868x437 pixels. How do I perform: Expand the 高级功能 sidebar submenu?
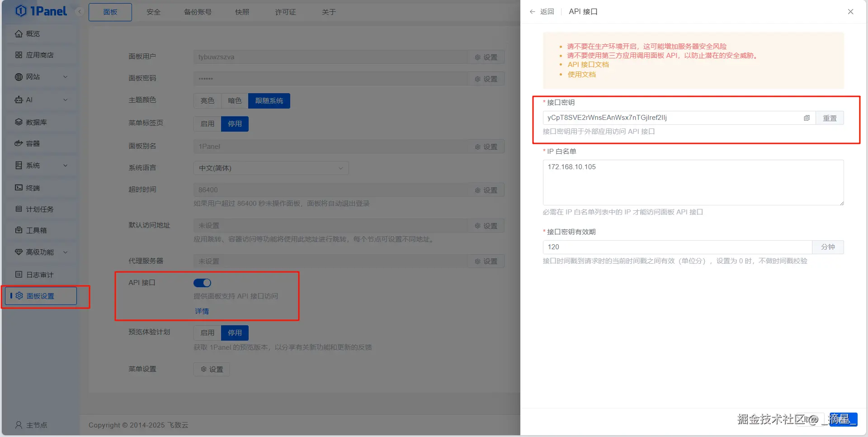point(66,252)
